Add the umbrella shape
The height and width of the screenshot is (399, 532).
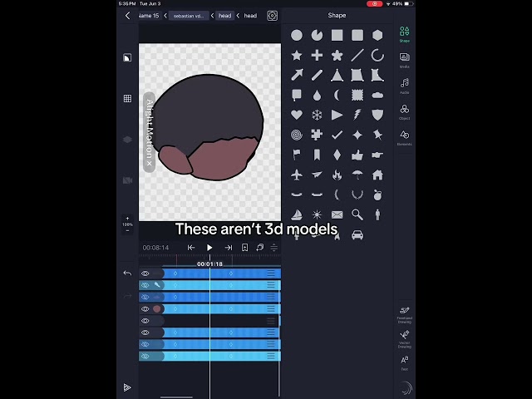click(357, 175)
